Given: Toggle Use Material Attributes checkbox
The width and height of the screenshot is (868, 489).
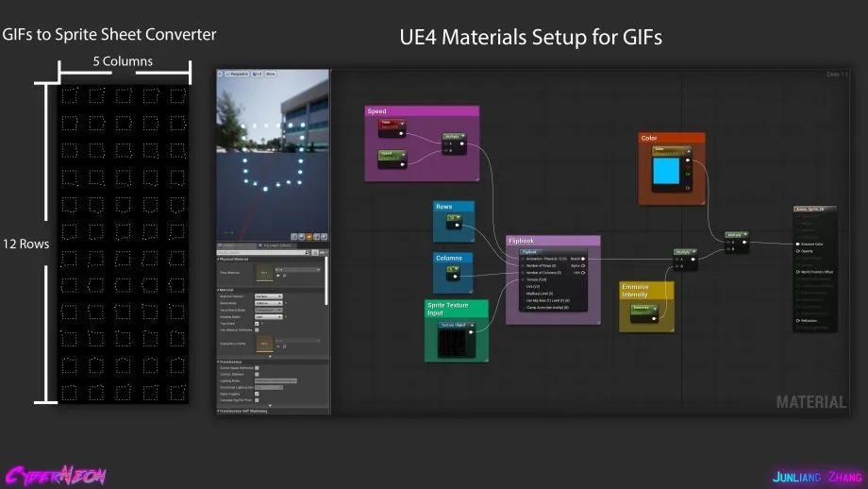Looking at the screenshot, I should pyautogui.click(x=257, y=329).
